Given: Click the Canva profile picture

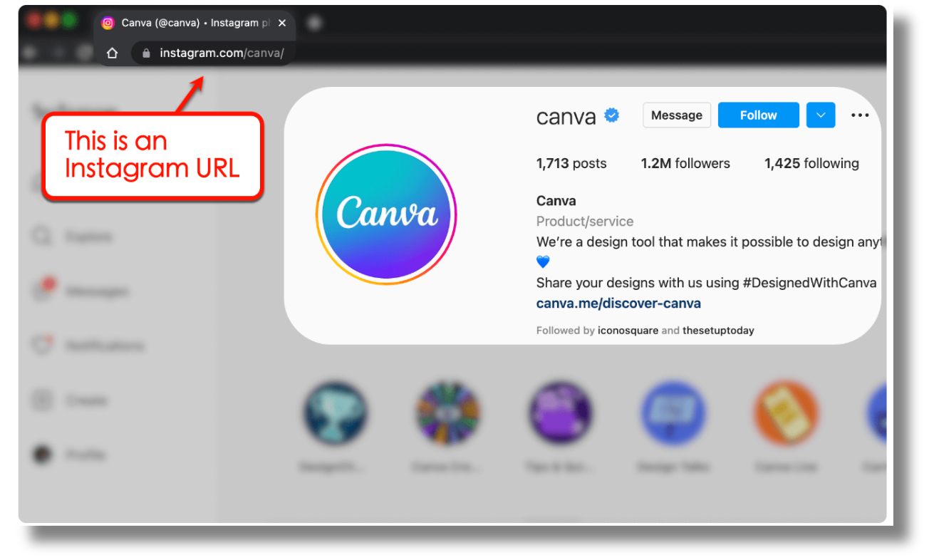Looking at the screenshot, I should point(386,214).
